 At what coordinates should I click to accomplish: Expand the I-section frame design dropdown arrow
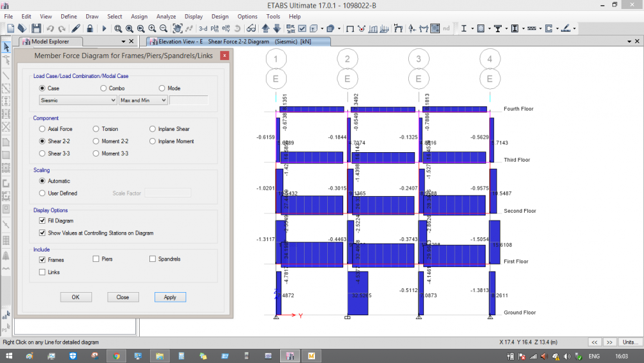click(x=472, y=28)
